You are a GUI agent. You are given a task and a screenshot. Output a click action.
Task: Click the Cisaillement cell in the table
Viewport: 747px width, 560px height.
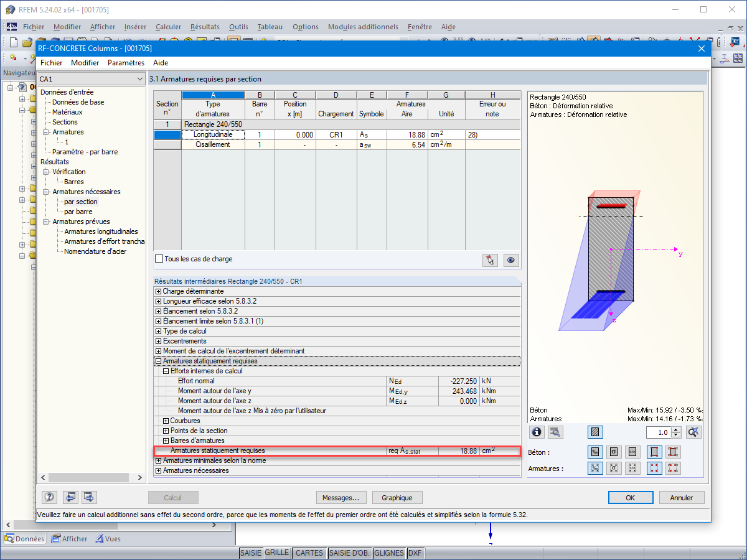213,144
